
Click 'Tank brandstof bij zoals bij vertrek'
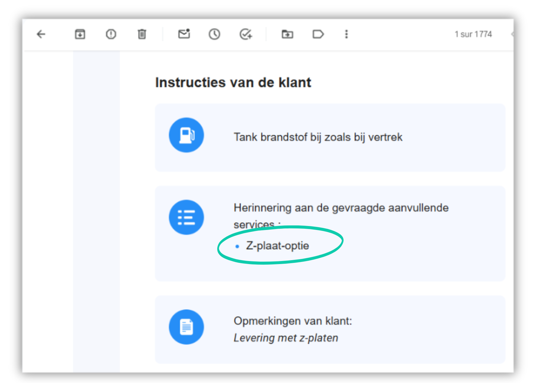[318, 137]
